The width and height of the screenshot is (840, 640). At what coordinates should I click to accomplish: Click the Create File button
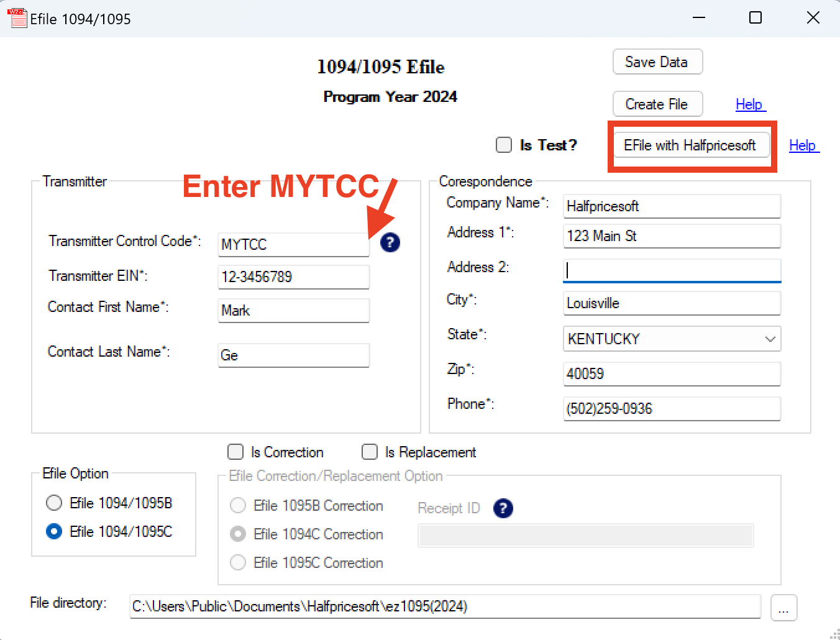(657, 104)
